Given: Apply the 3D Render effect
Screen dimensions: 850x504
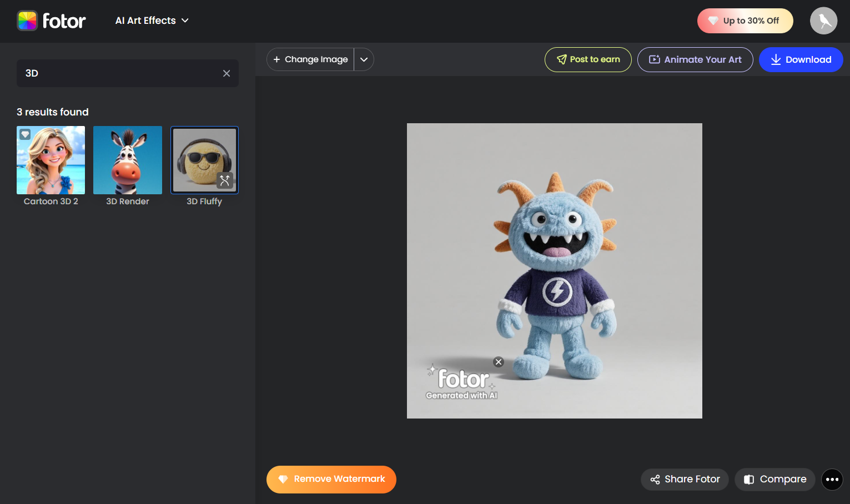Looking at the screenshot, I should [127, 160].
